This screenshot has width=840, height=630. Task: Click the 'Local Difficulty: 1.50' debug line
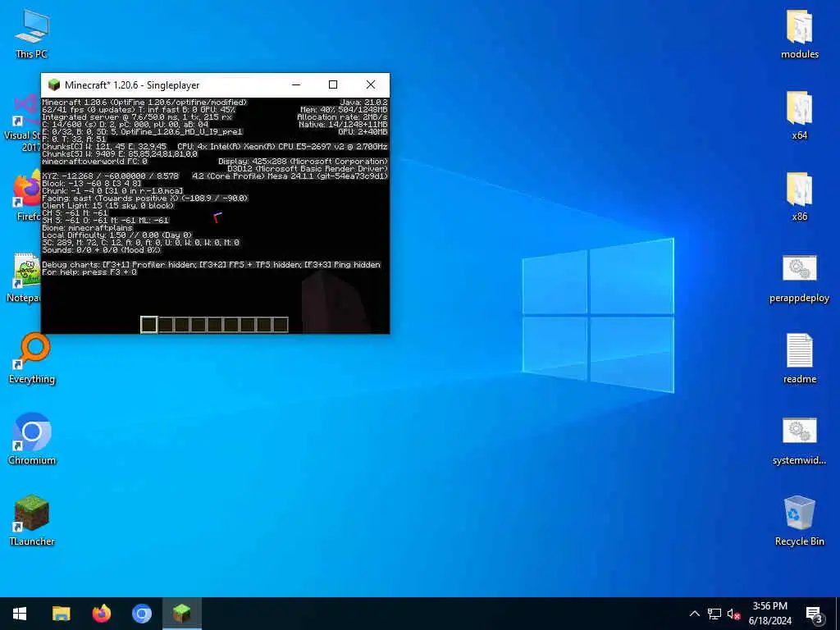point(116,235)
